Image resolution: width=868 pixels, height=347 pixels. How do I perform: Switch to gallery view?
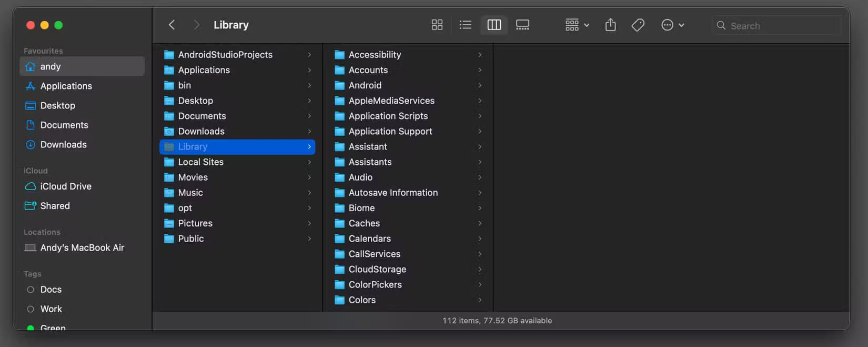click(522, 25)
